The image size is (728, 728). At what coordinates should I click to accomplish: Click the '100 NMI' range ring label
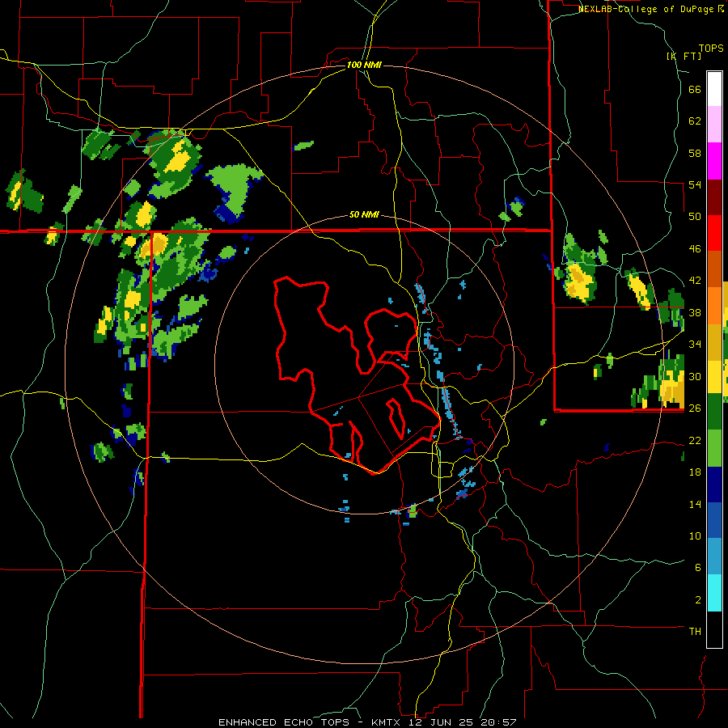(364, 65)
